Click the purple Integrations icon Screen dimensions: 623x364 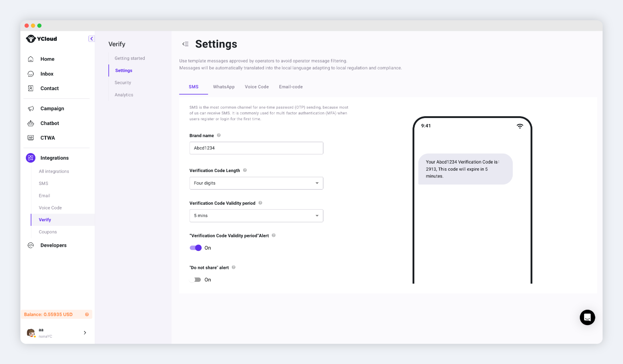tap(31, 158)
